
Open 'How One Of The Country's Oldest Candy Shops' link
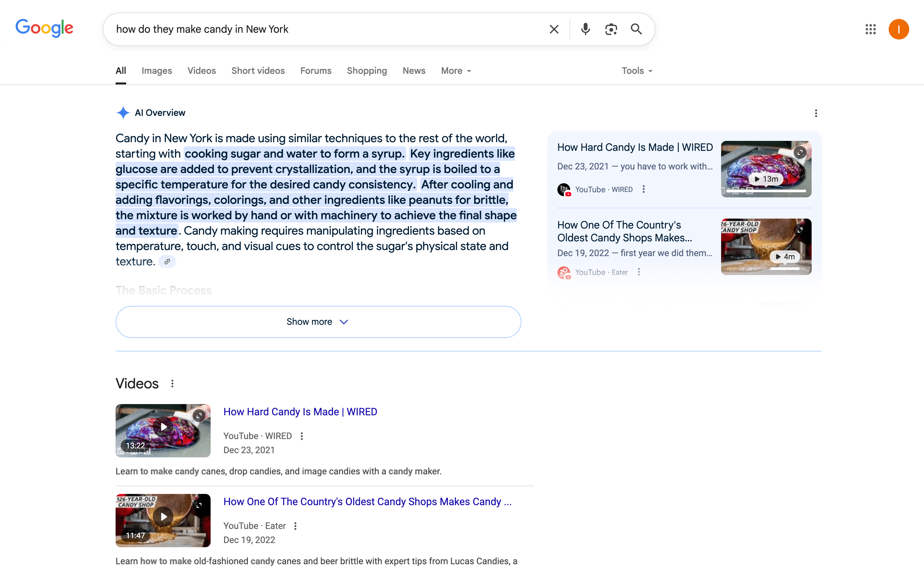367,502
